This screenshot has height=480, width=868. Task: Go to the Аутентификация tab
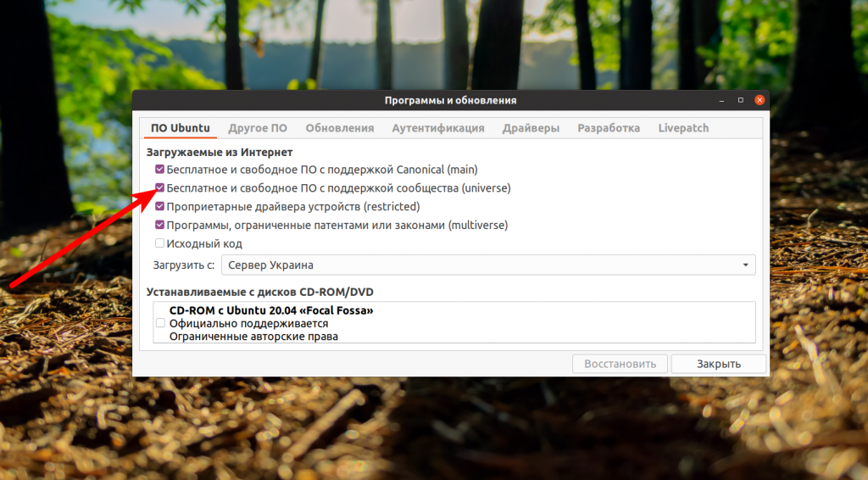coord(437,128)
